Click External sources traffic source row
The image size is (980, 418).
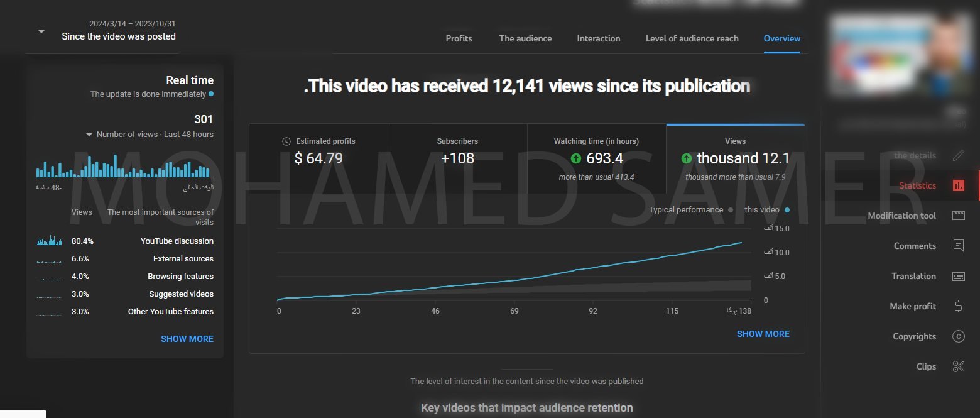tap(124, 258)
